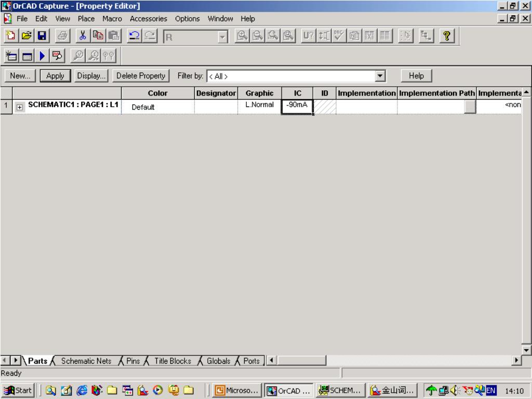Click the Delete Property button

[141, 76]
